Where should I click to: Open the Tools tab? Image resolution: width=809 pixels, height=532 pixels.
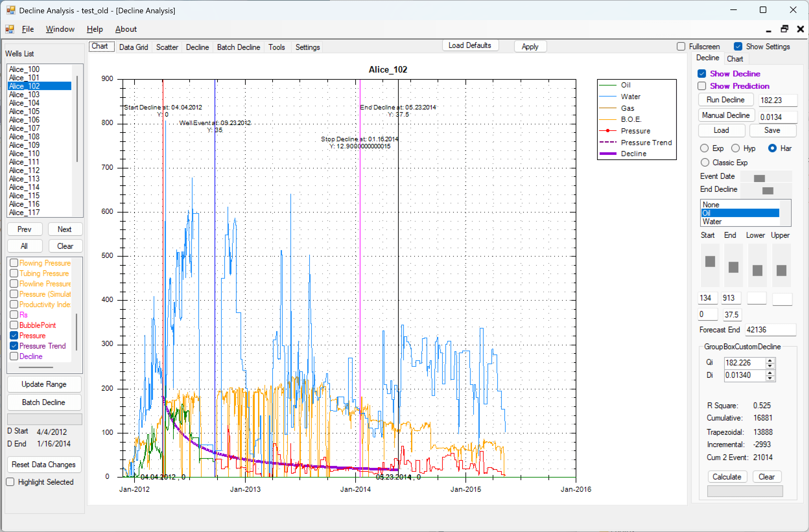pyautogui.click(x=276, y=47)
